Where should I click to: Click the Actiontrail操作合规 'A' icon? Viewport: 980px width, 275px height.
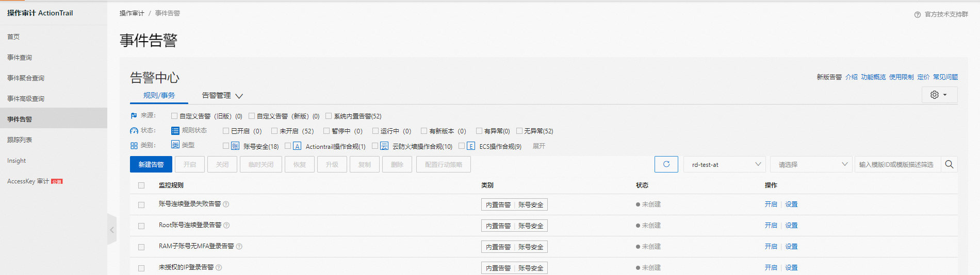tap(297, 146)
